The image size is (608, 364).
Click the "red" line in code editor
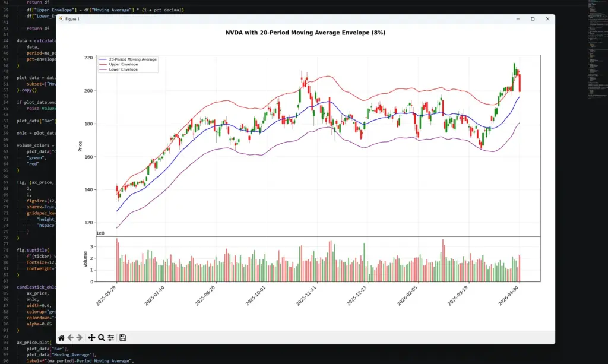pyautogui.click(x=33, y=164)
